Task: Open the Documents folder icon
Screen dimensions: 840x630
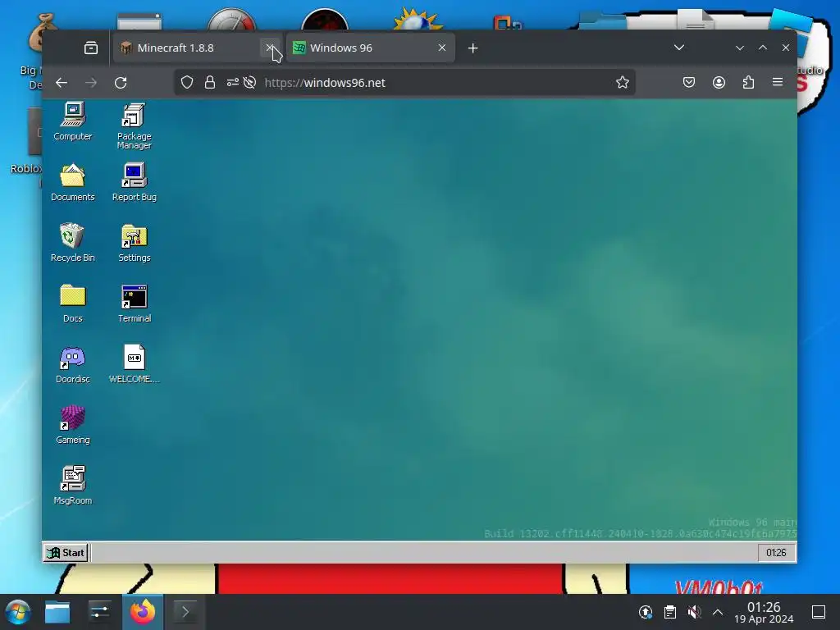Action: pyautogui.click(x=73, y=182)
